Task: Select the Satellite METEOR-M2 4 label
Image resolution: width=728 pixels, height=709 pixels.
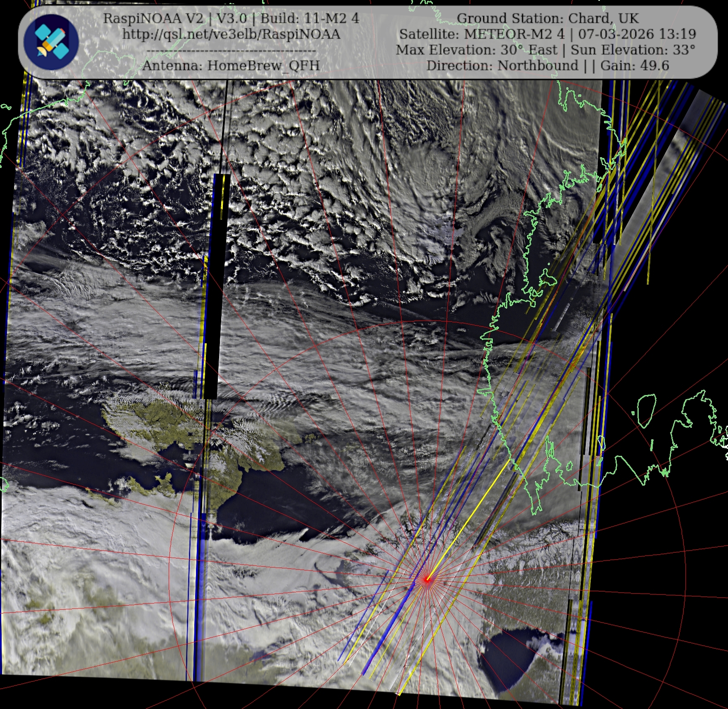Action: click(481, 34)
